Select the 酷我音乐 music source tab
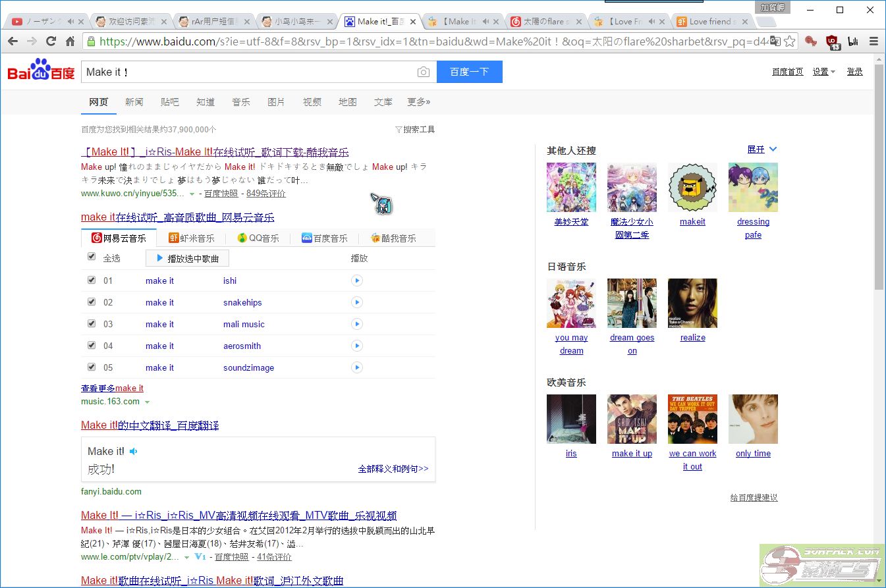The image size is (886, 588). tap(393, 238)
